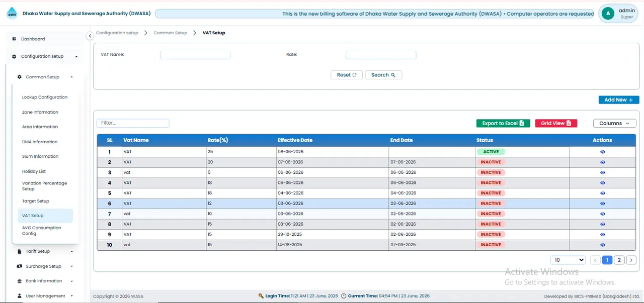The image size is (644, 303).
Task: Collapse sidebar using arrow toggle
Action: click(90, 36)
